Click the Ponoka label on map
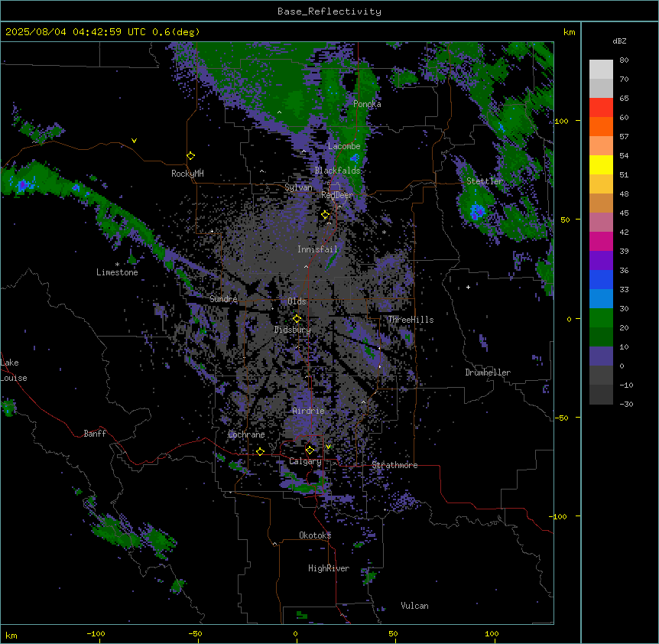This screenshot has height=644, width=659. [367, 104]
